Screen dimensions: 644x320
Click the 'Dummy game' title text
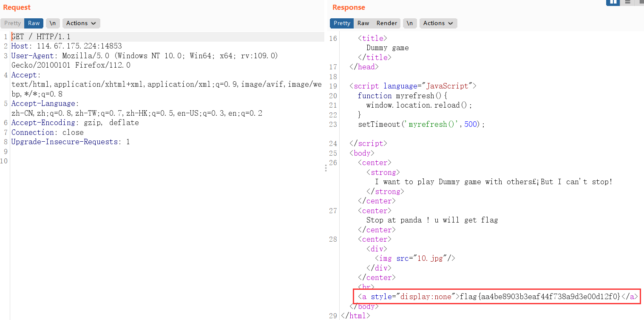pyautogui.click(x=388, y=48)
